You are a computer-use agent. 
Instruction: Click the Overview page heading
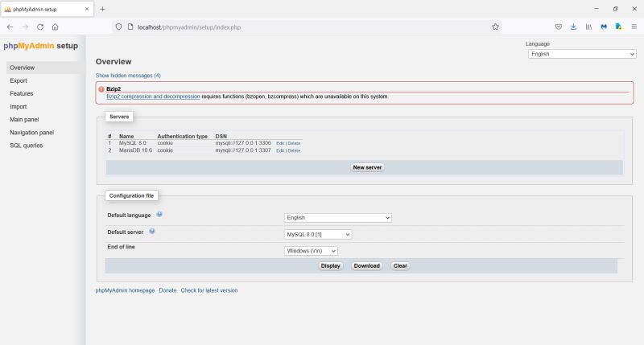click(114, 62)
